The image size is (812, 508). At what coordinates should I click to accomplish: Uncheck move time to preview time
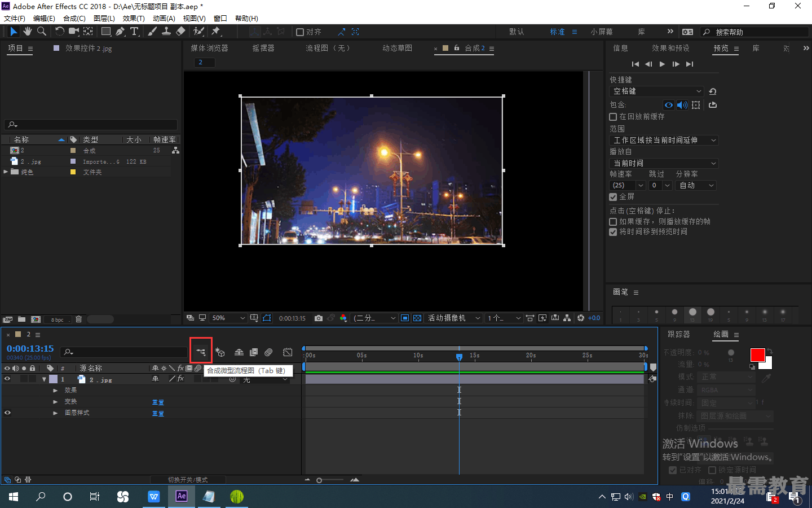click(x=613, y=232)
